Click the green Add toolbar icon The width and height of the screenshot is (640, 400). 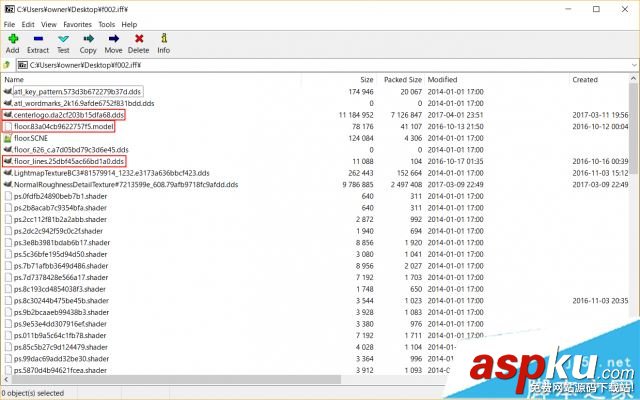click(x=13, y=39)
